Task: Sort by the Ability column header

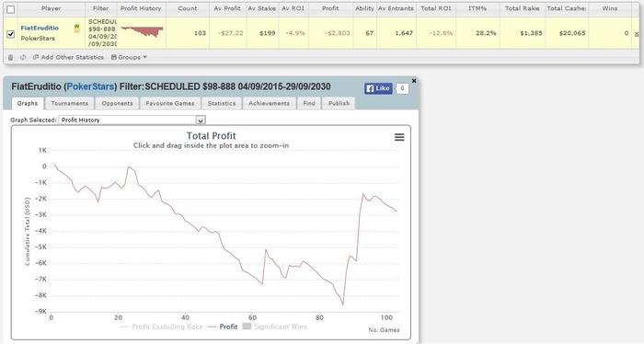Action: coord(364,8)
